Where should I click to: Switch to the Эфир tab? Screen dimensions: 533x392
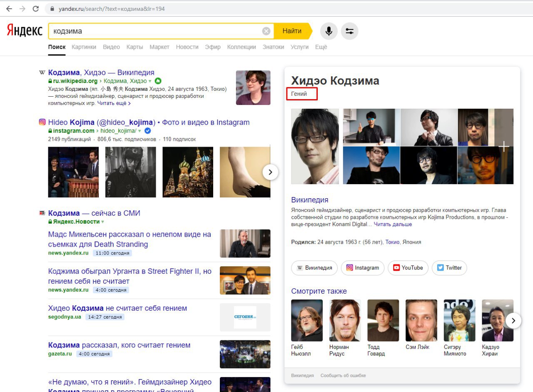[x=213, y=47]
